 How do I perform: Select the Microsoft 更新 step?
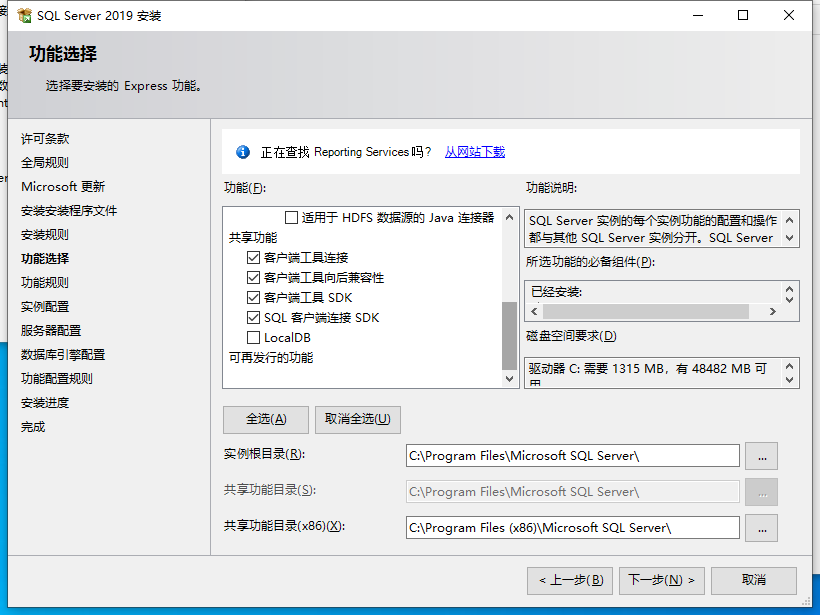tap(63, 187)
